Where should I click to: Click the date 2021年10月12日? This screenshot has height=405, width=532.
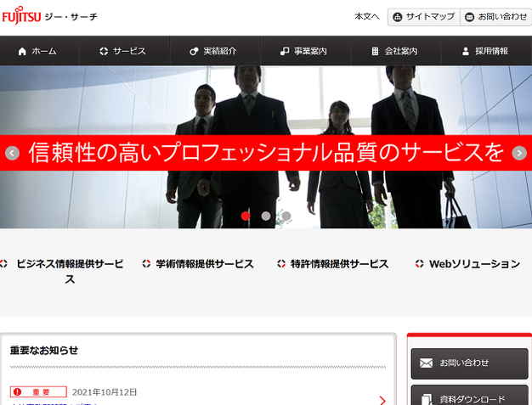[x=105, y=392]
